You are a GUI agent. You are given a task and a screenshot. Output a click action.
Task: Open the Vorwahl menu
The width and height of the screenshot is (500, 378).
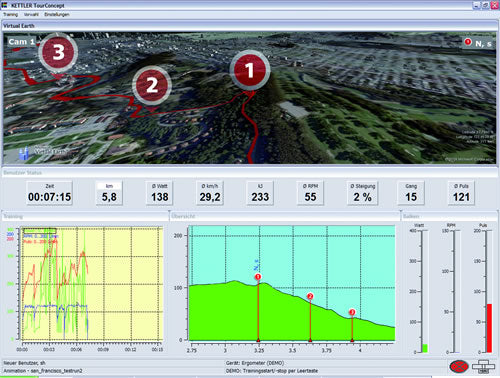(31, 14)
